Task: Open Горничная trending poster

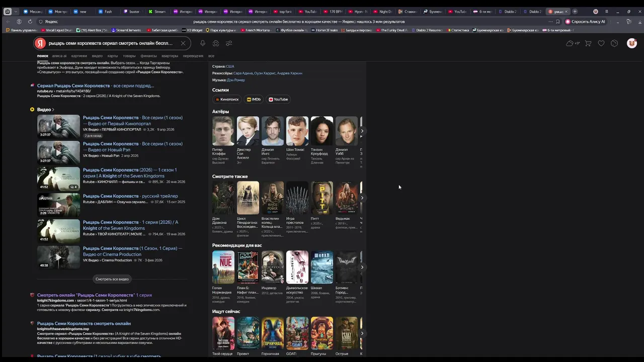Action: (x=273, y=333)
